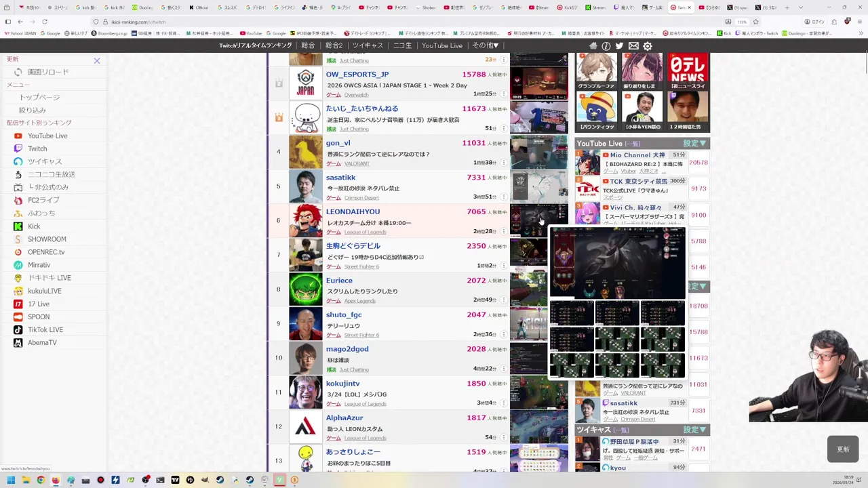Open the shuto_fgc channel link
Viewport: 868px width, 488px height.
pyautogui.click(x=344, y=314)
